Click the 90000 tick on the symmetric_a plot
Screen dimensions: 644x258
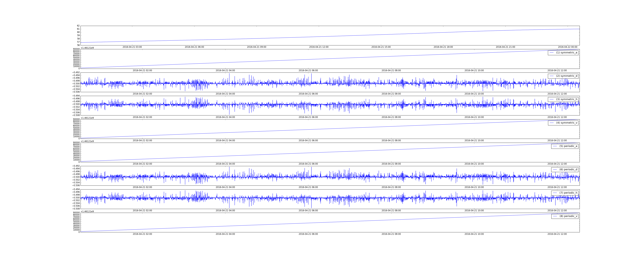[x=76, y=49]
